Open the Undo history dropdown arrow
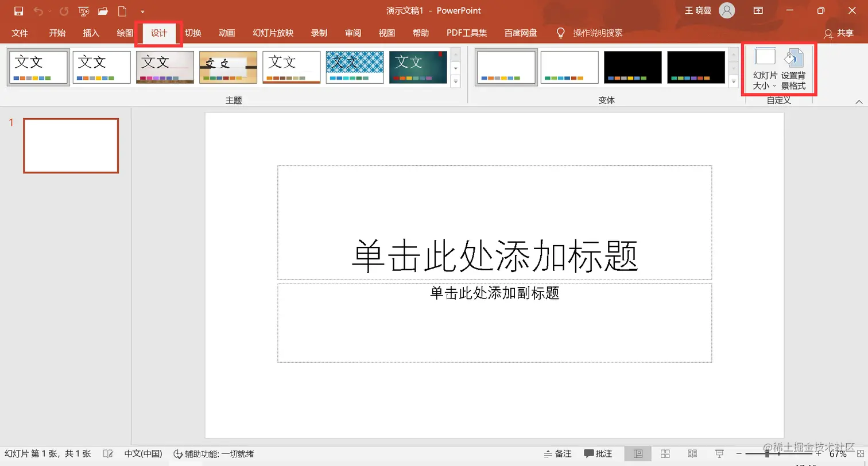The image size is (868, 466). [49, 11]
